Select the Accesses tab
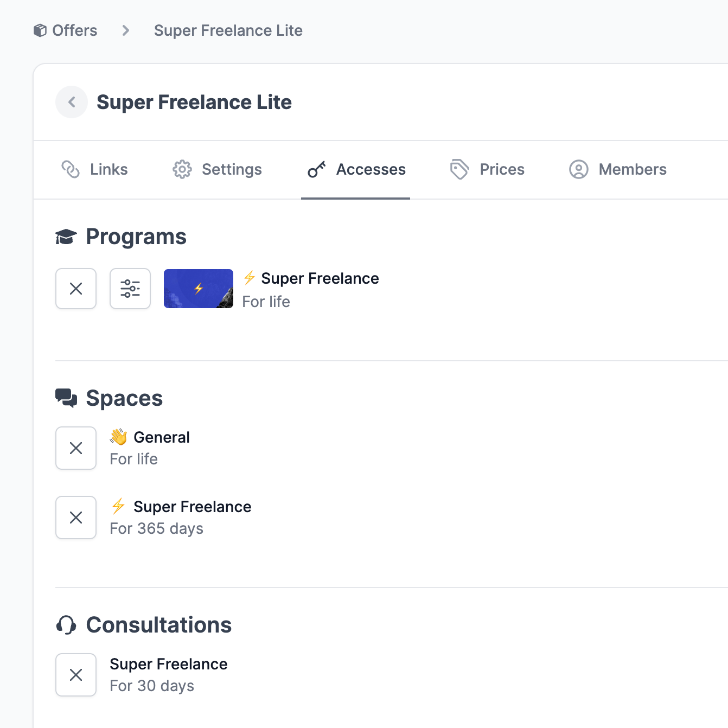The height and width of the screenshot is (728, 728). click(x=356, y=169)
